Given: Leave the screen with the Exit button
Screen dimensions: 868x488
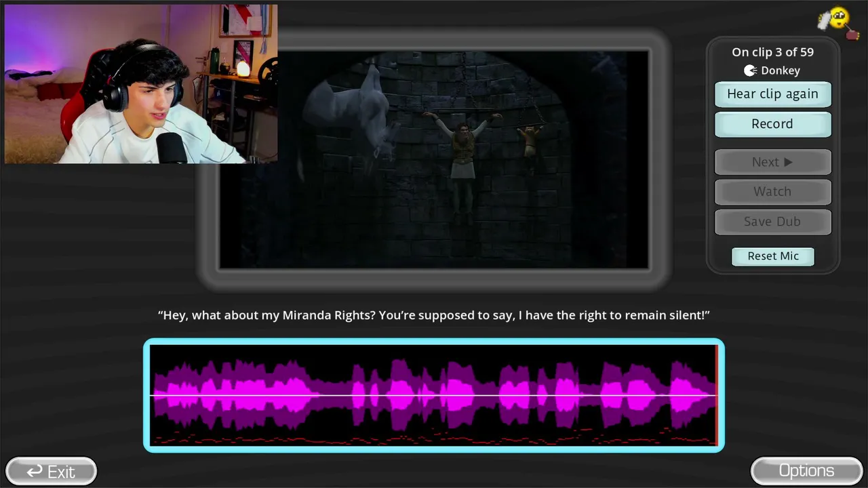Looking at the screenshot, I should pos(51,471).
